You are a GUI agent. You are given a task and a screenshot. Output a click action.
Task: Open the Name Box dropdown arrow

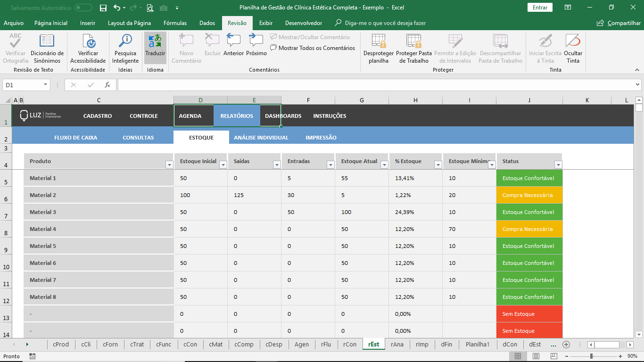(46, 85)
